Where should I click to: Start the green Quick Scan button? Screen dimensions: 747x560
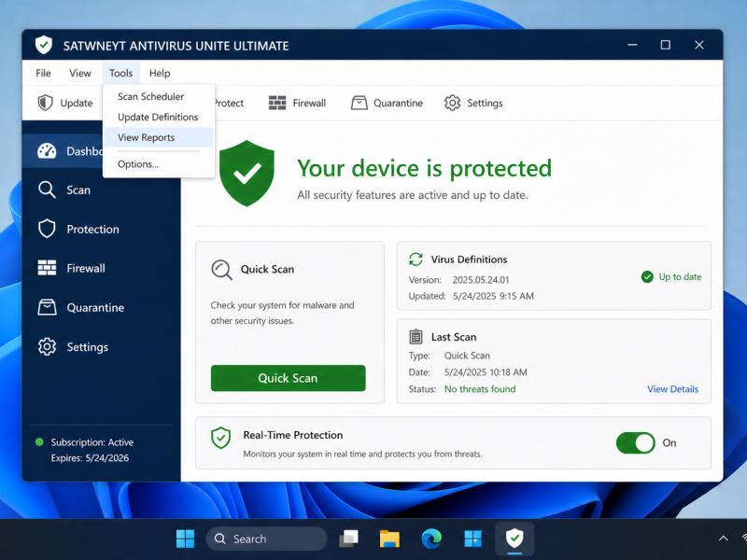point(289,378)
